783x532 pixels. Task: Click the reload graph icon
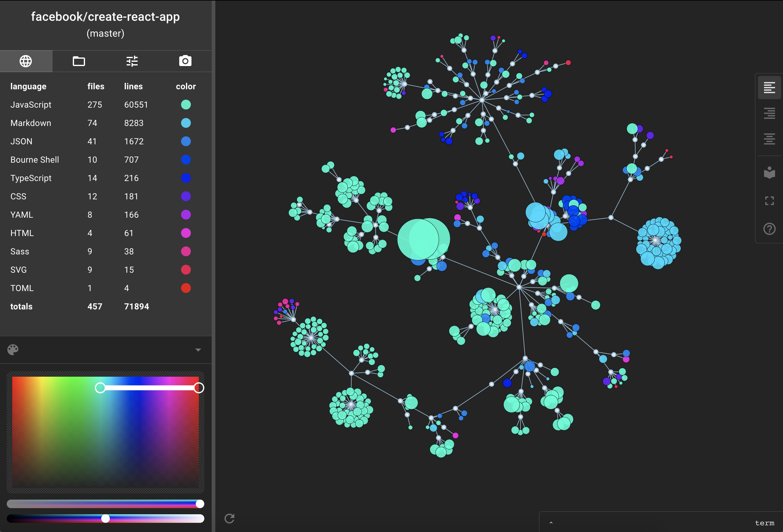tap(229, 518)
